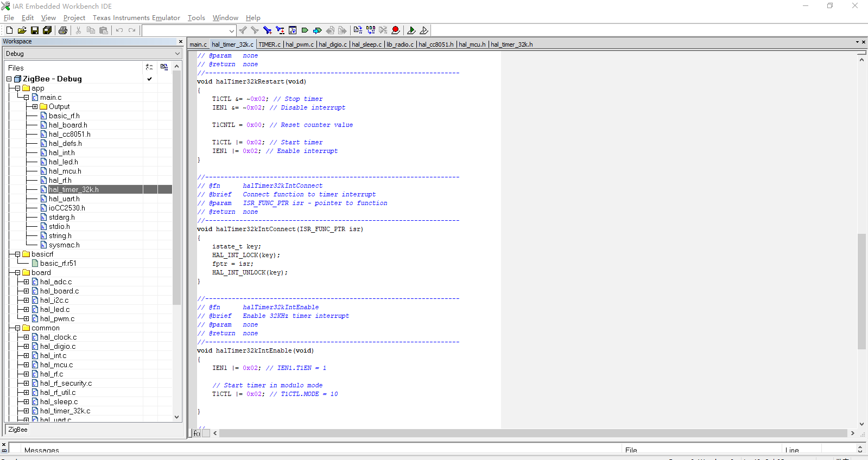Close the Workspace panel
Screen dimensions: 868x460
[x=181, y=42]
